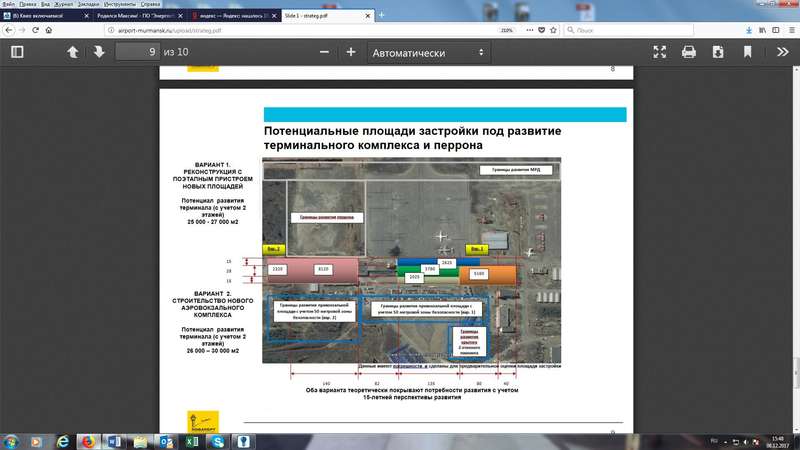Click the taskbar clock showing 15:48

[778, 442]
